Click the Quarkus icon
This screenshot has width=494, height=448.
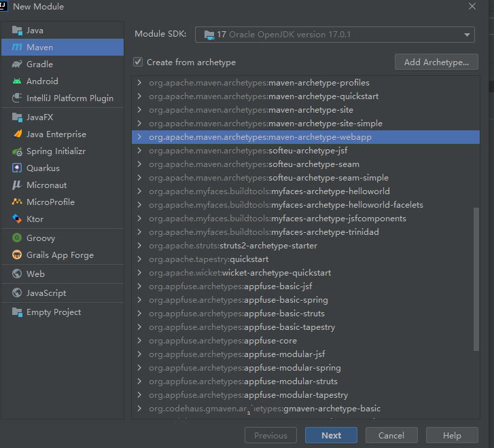(17, 168)
